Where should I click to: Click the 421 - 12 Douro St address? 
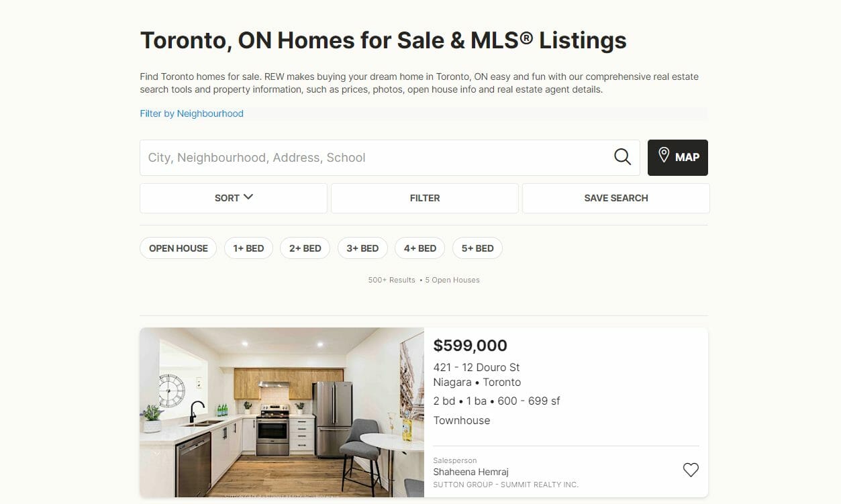pos(477,367)
